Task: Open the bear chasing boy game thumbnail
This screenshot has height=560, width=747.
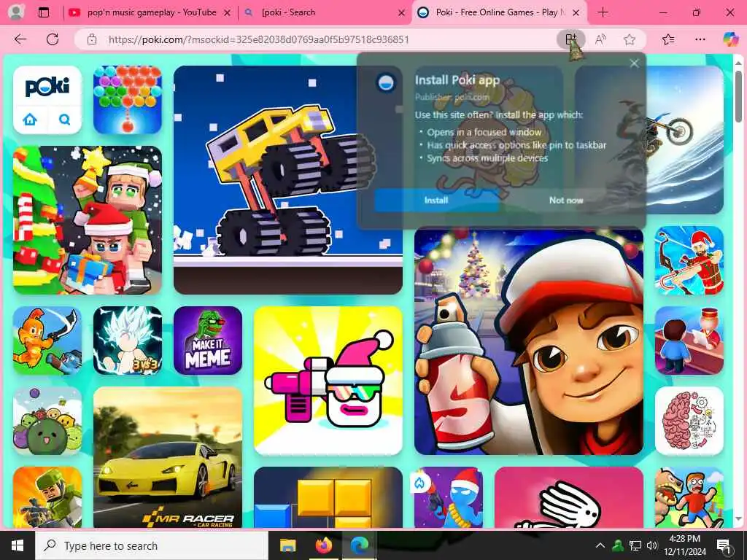Action: click(x=689, y=497)
